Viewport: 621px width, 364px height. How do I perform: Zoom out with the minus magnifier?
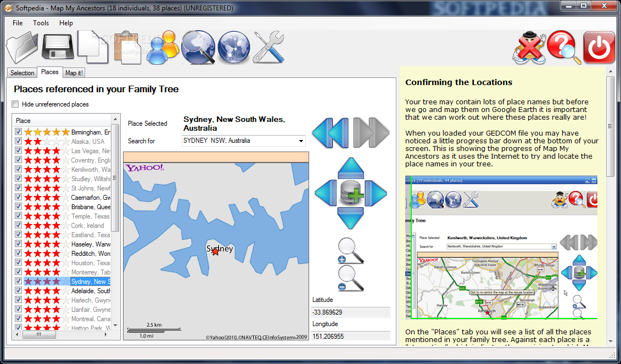[350, 279]
